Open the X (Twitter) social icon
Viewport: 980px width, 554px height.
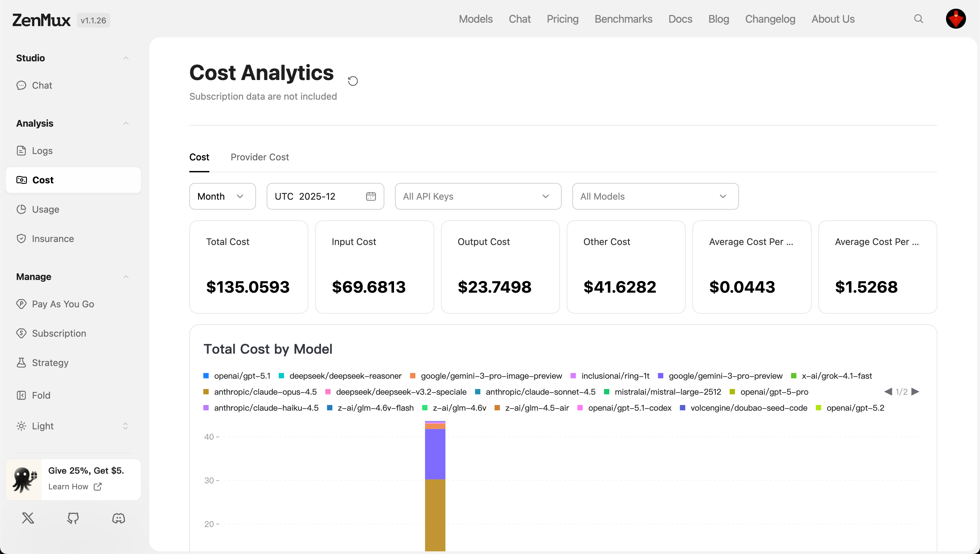pos(28,518)
